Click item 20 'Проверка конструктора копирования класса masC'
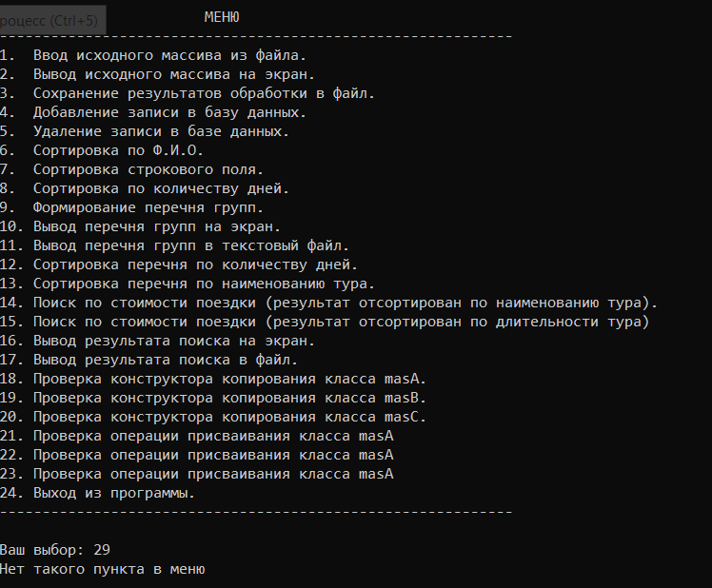 click(x=213, y=417)
